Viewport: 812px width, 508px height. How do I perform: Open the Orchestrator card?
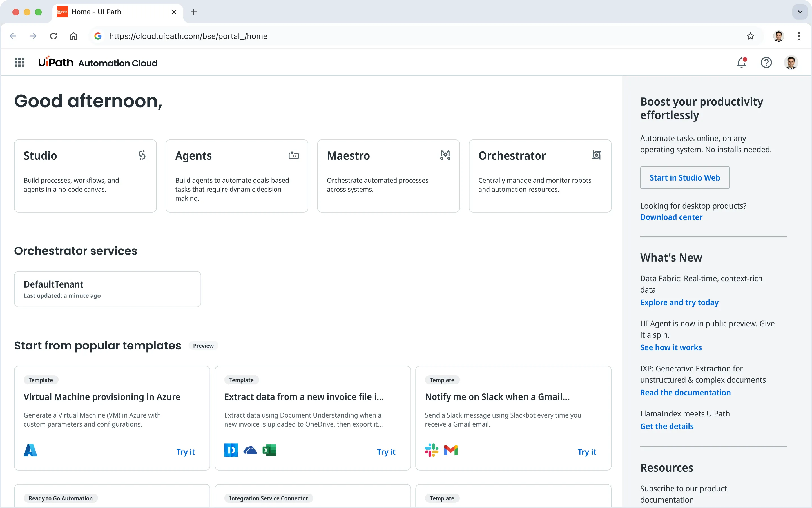coord(540,176)
